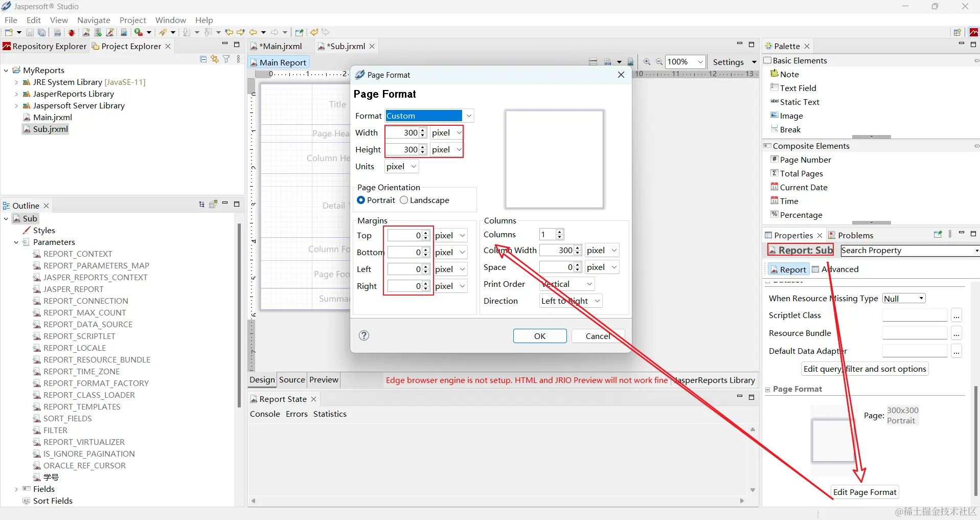
Task: Open the Project menu
Action: [x=133, y=20]
